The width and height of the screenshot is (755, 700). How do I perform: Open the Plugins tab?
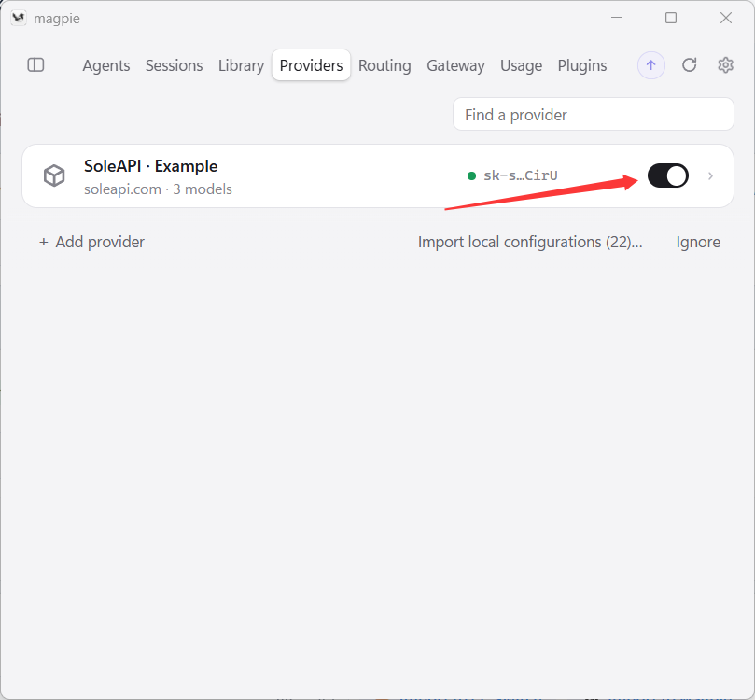[582, 65]
